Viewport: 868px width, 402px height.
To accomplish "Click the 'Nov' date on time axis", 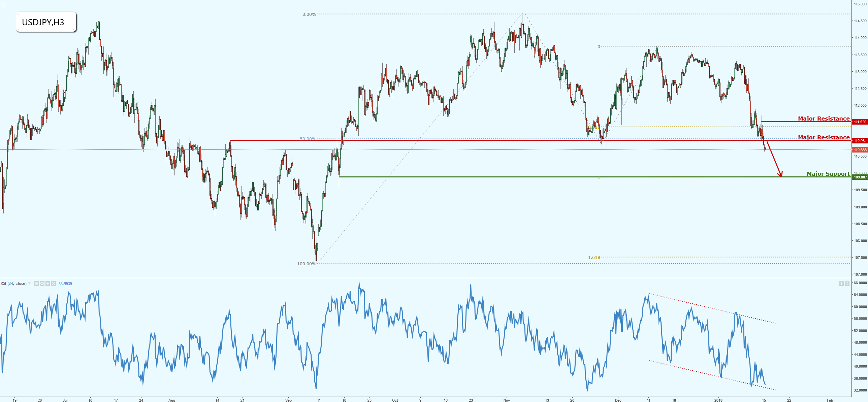I will tap(507, 400).
